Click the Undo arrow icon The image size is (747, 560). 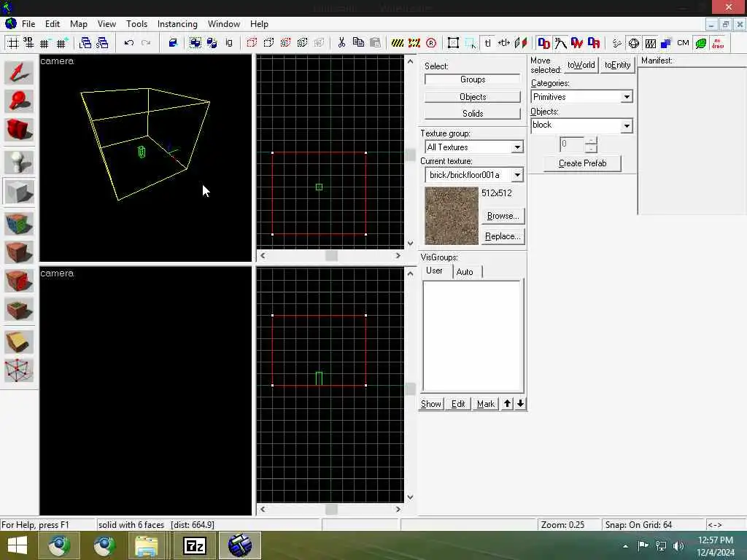click(x=128, y=43)
